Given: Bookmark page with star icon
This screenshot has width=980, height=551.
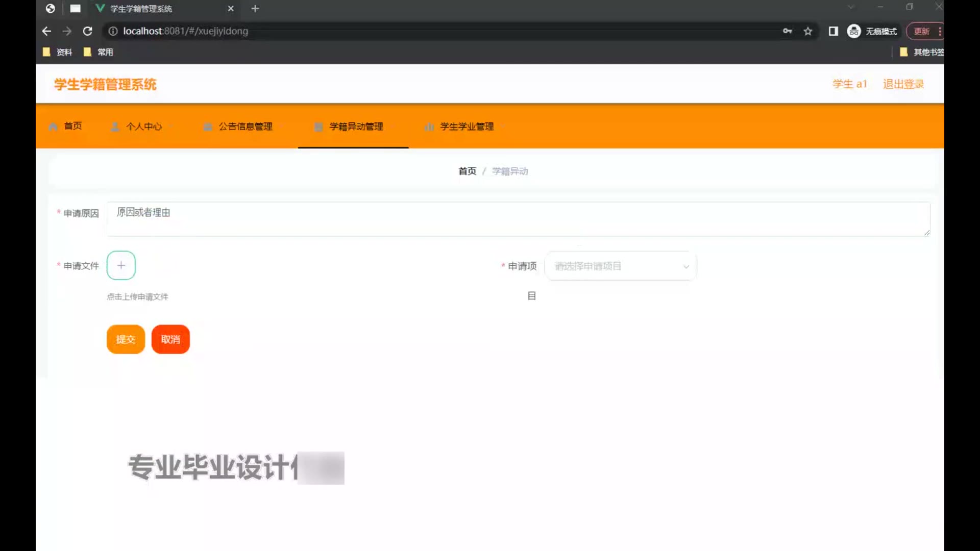Looking at the screenshot, I should point(807,31).
